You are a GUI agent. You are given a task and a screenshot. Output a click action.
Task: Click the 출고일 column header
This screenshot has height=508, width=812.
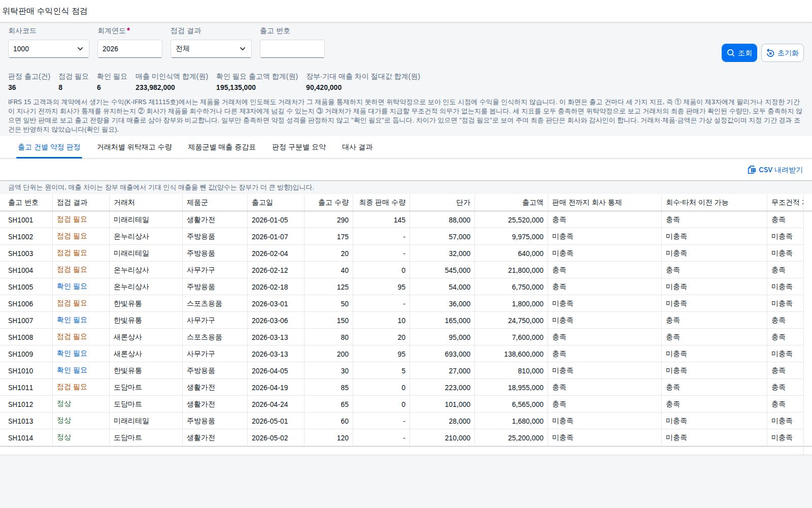tap(276, 203)
